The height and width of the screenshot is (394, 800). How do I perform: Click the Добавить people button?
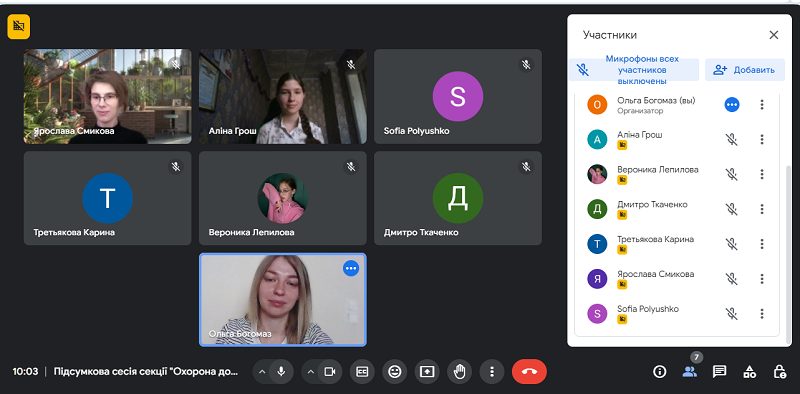(745, 70)
